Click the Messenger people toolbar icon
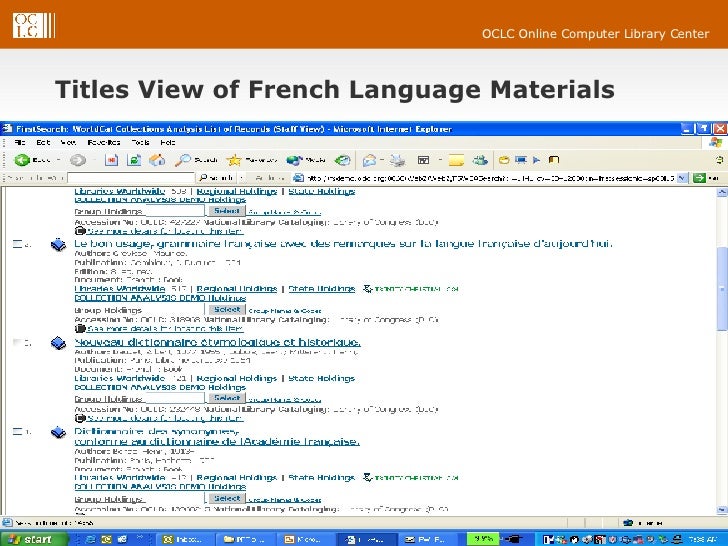Viewport: 728px width, 546px height. click(x=480, y=160)
